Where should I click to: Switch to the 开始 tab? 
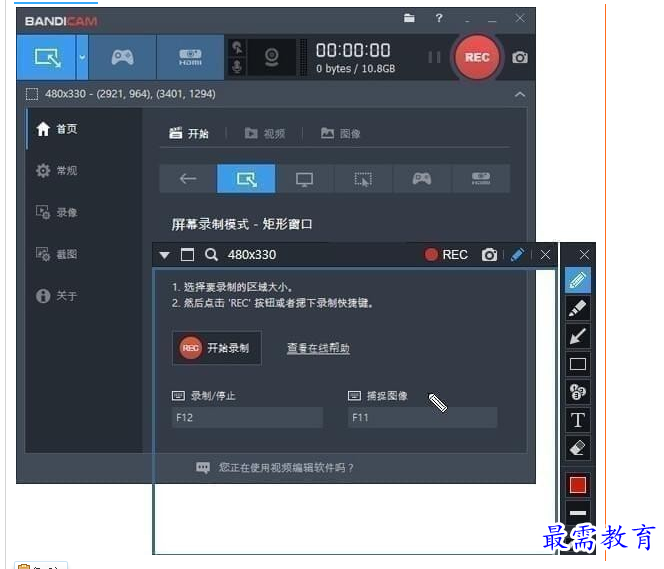tap(189, 133)
